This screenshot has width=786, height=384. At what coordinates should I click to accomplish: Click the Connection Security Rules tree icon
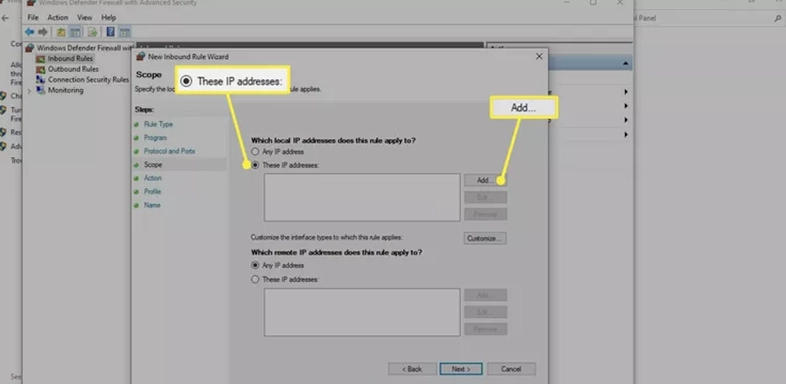(x=41, y=80)
